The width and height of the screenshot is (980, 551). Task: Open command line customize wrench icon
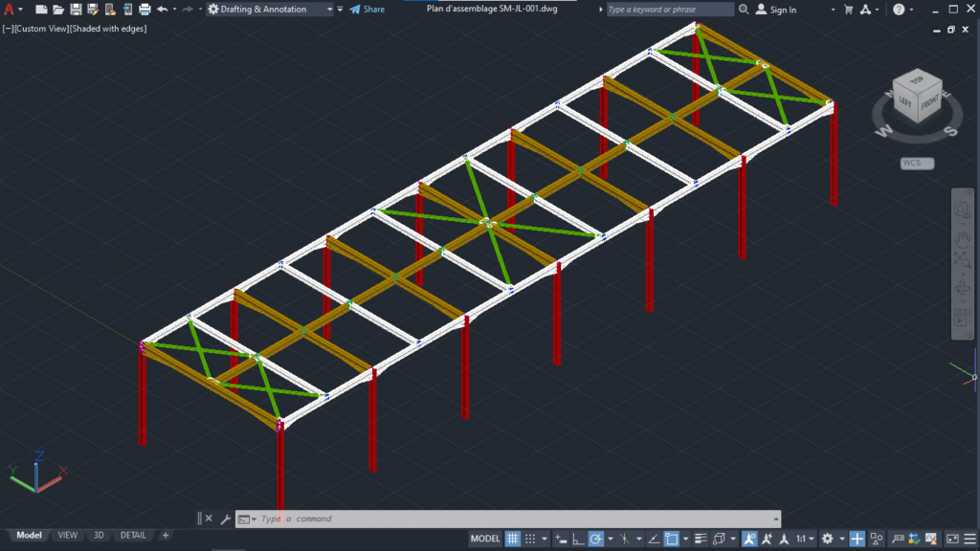pos(225,518)
